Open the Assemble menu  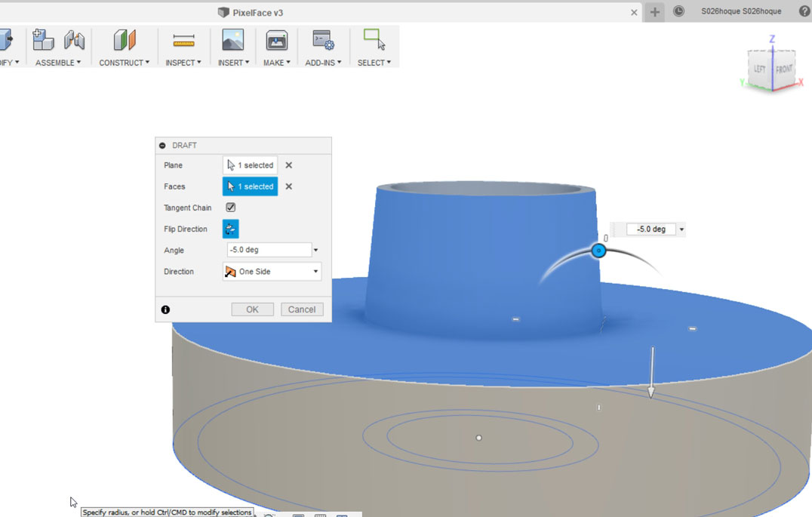[x=58, y=62]
